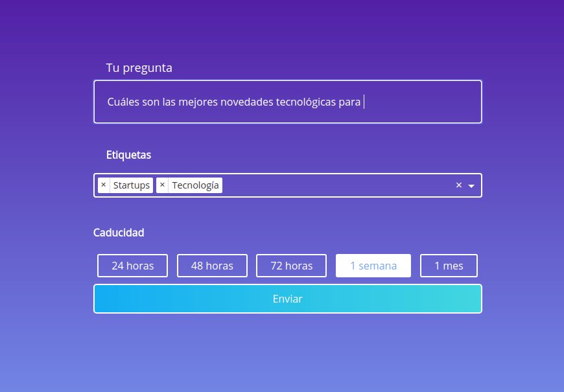This screenshot has height=392, width=564.
Task: Focus the Tu pregunta text field
Action: click(421, 102)
